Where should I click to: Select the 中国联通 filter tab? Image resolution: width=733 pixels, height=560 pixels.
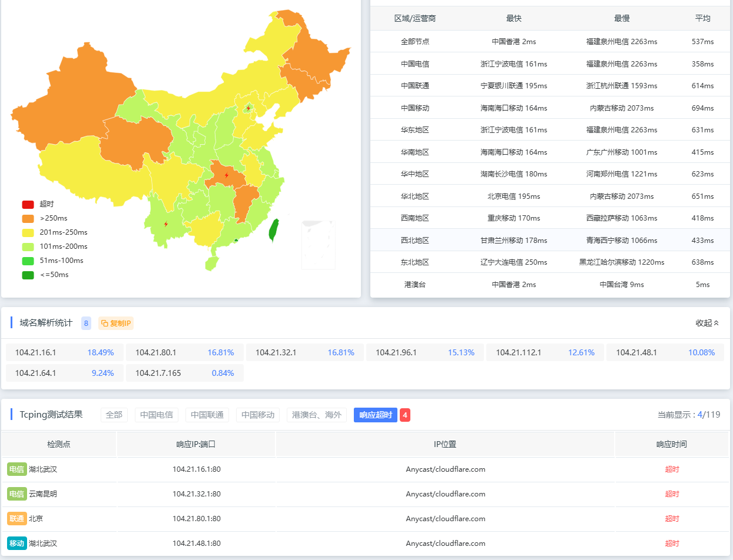[207, 415]
